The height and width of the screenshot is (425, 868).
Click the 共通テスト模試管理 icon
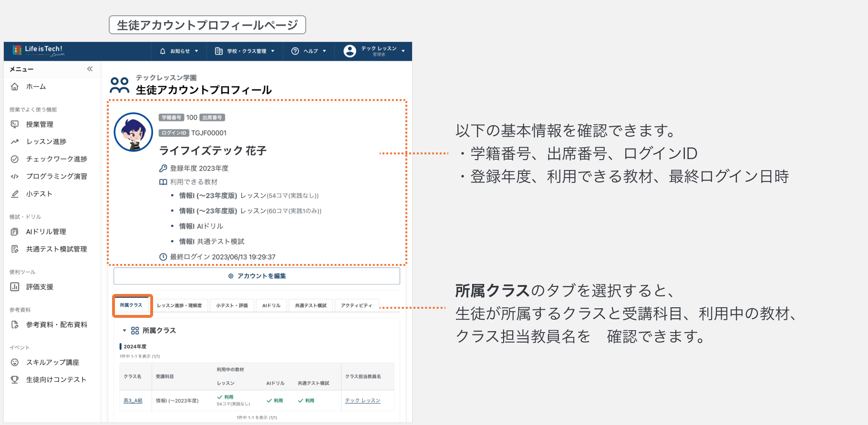15,249
